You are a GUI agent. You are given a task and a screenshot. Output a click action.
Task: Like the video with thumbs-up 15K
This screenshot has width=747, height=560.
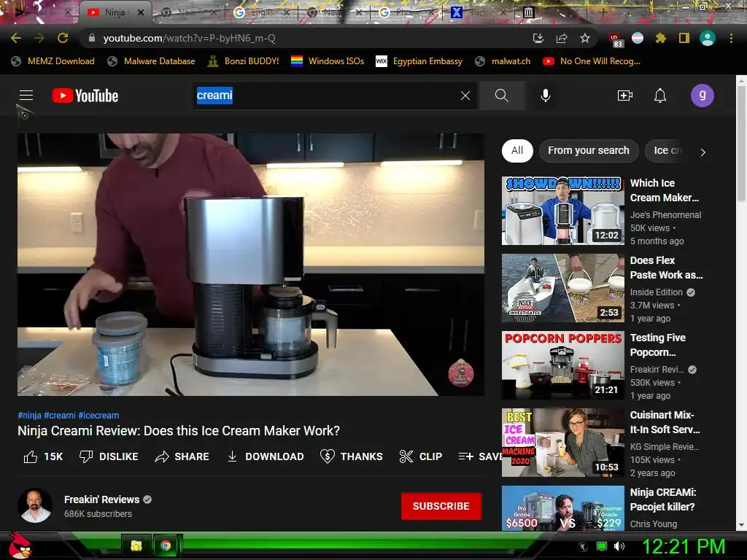pos(43,456)
